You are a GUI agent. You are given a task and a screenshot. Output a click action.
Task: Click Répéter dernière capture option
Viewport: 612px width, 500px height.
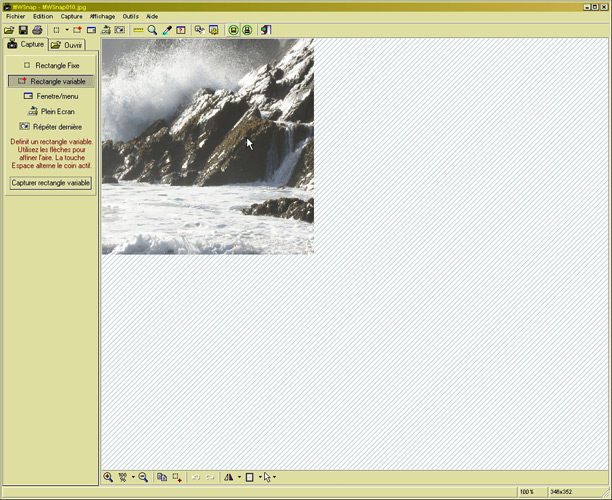point(51,127)
